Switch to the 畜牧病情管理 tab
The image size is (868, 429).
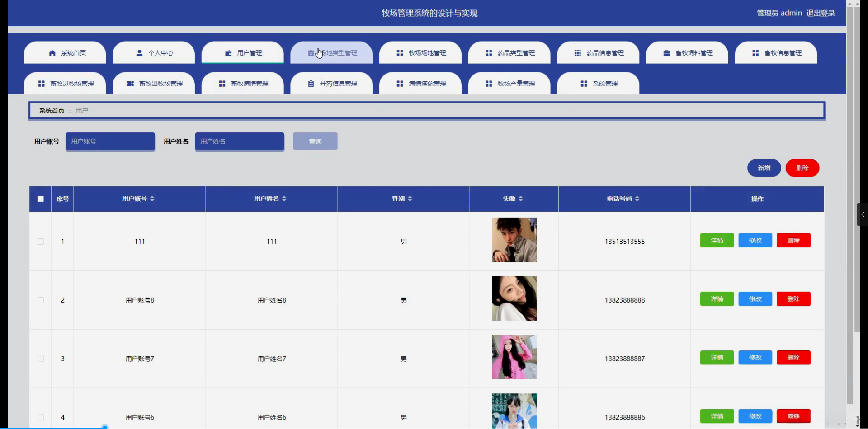pyautogui.click(x=243, y=84)
